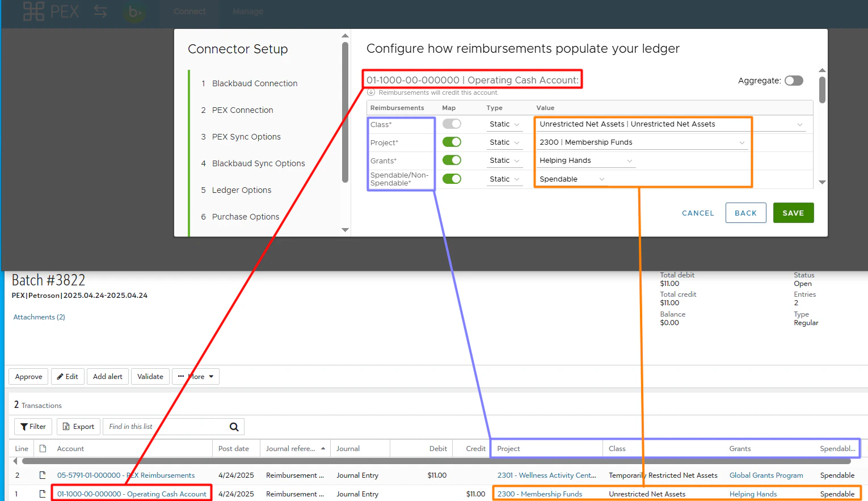Click the mapping table scroll-down arrow
The height and width of the screenshot is (501, 868).
822,182
